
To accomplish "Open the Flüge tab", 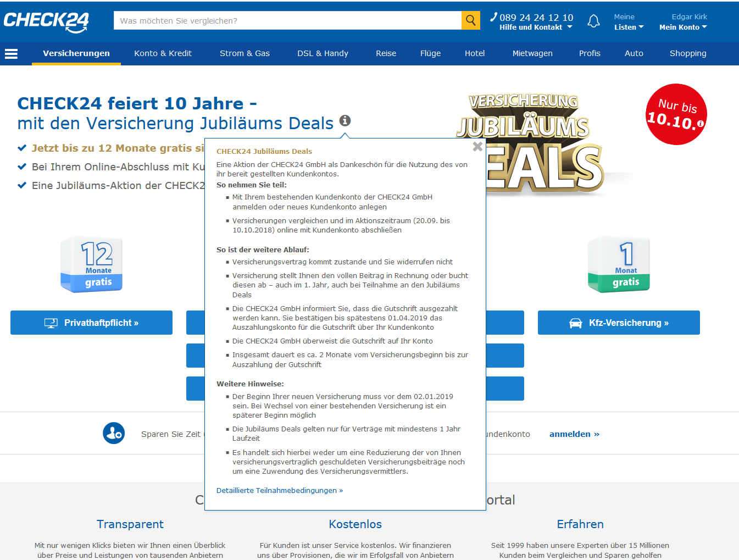I will [x=430, y=53].
